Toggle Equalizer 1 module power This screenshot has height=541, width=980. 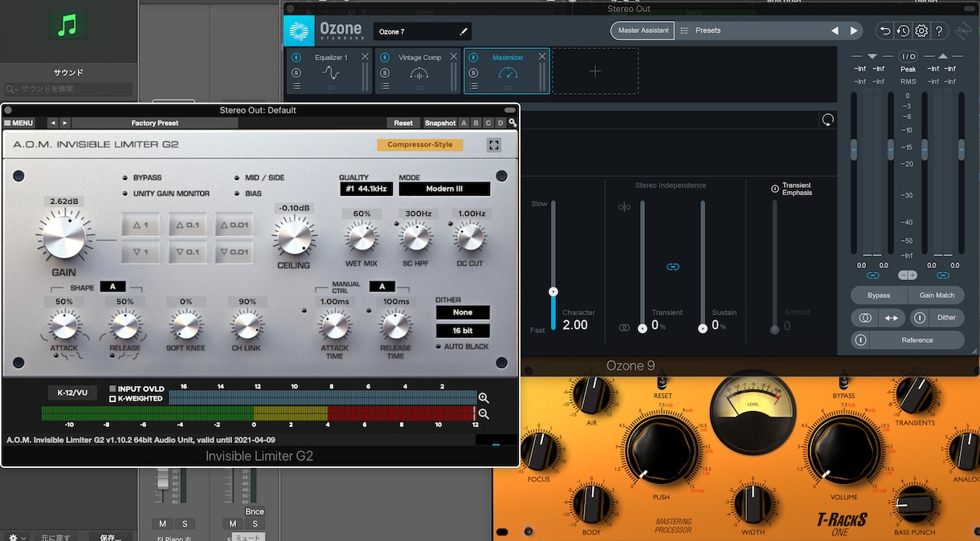tap(296, 58)
